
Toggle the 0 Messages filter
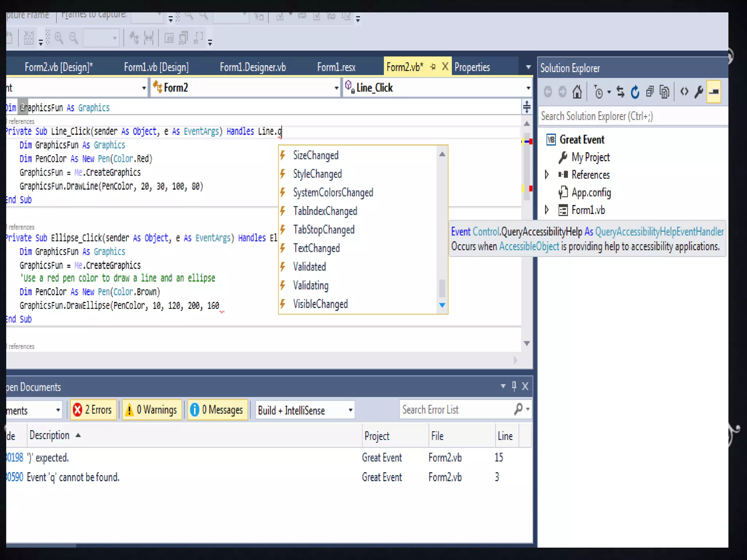[217, 410]
